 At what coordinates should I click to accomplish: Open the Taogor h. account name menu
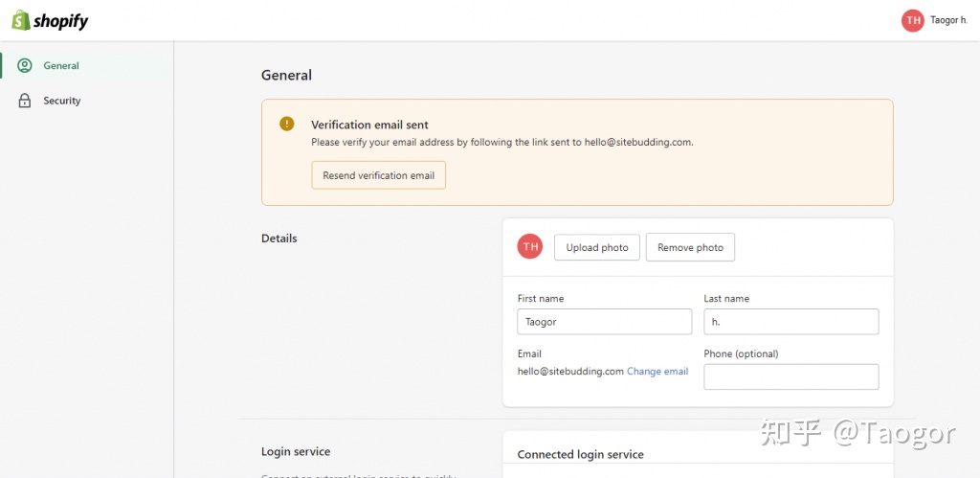[948, 20]
